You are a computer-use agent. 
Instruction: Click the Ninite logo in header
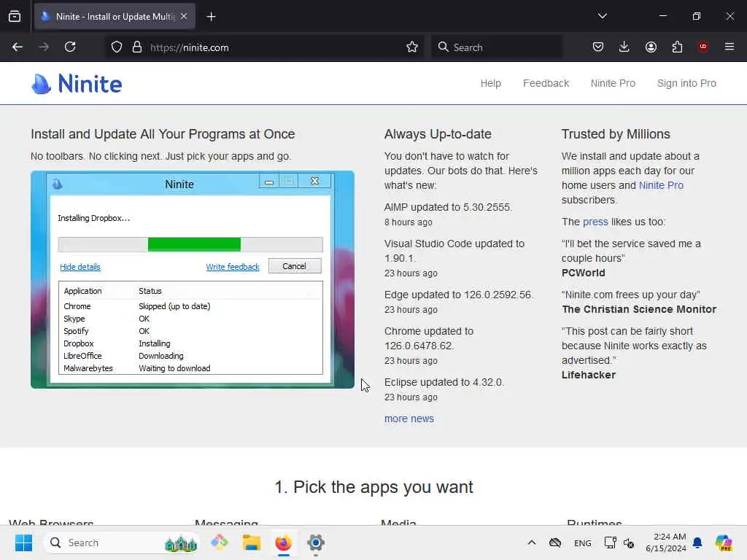pos(77,84)
